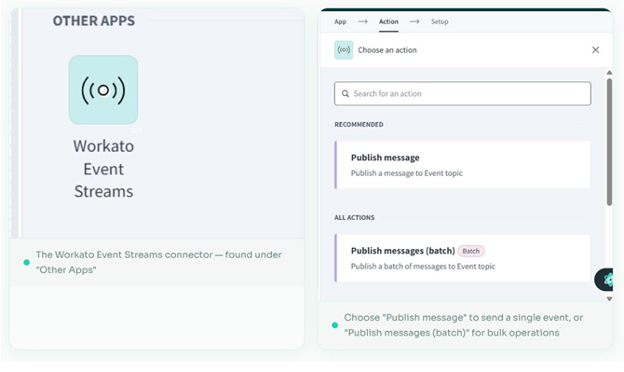Select the Action step tab
Viewport: 624px width, 372px height.
[x=388, y=21]
